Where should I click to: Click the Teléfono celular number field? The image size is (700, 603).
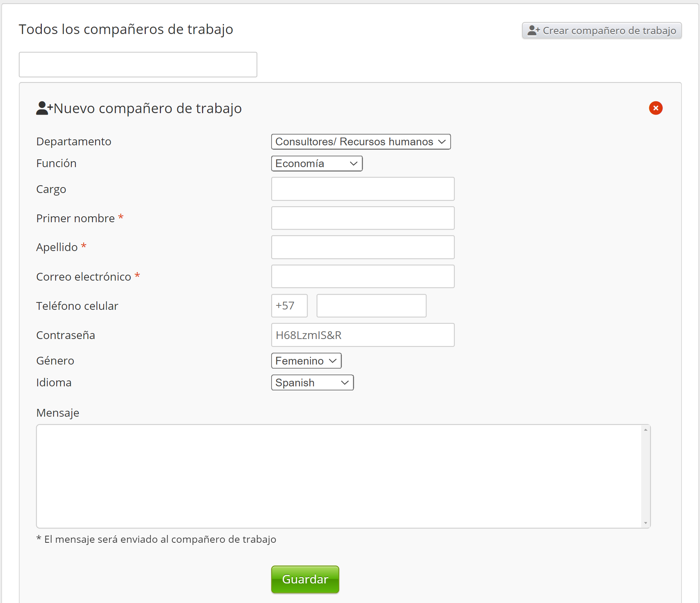coord(371,306)
